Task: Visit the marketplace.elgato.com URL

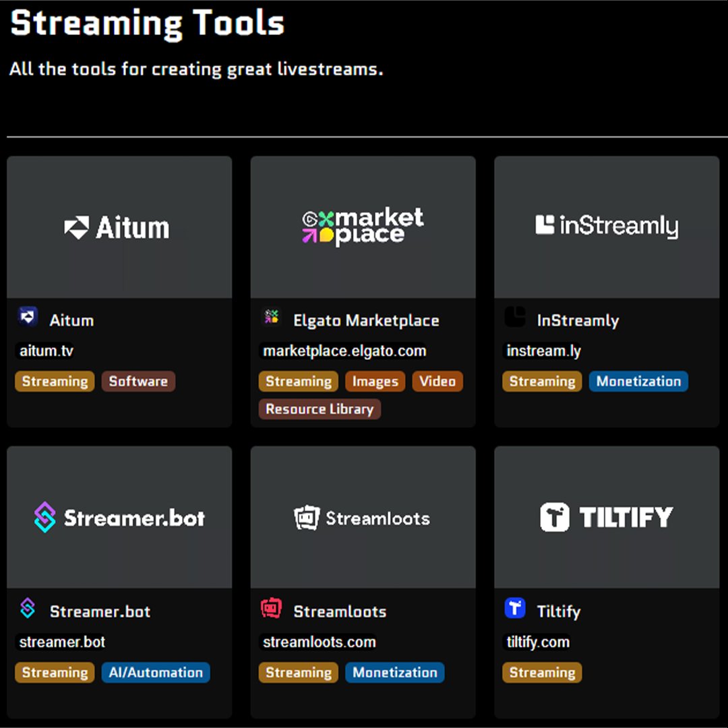Action: point(344,351)
